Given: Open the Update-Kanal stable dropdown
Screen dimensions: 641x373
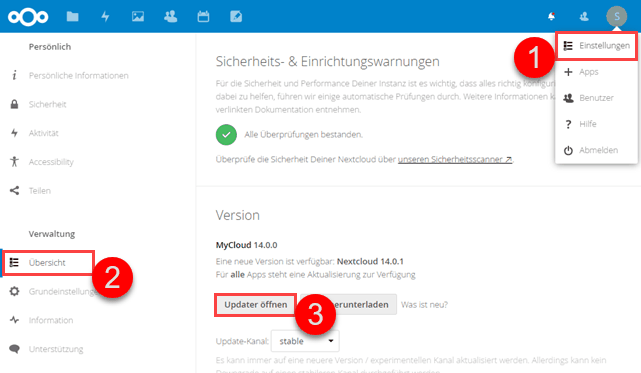Looking at the screenshot, I should coord(305,341).
